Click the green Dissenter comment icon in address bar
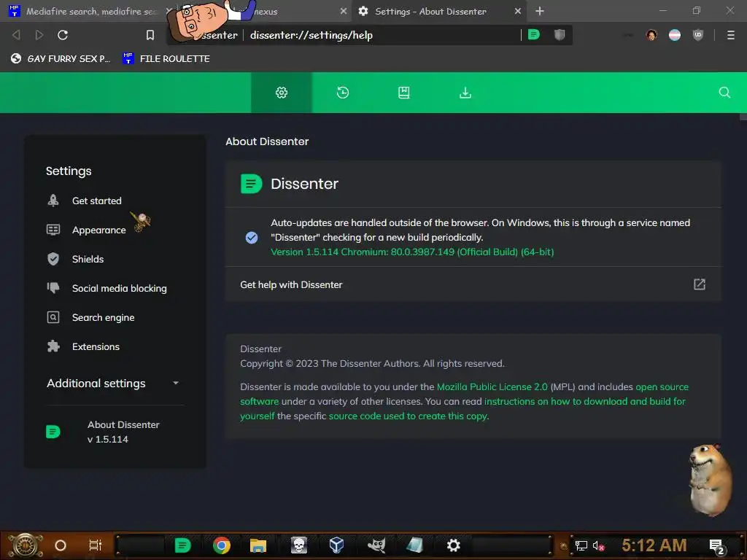747x560 pixels. click(534, 34)
